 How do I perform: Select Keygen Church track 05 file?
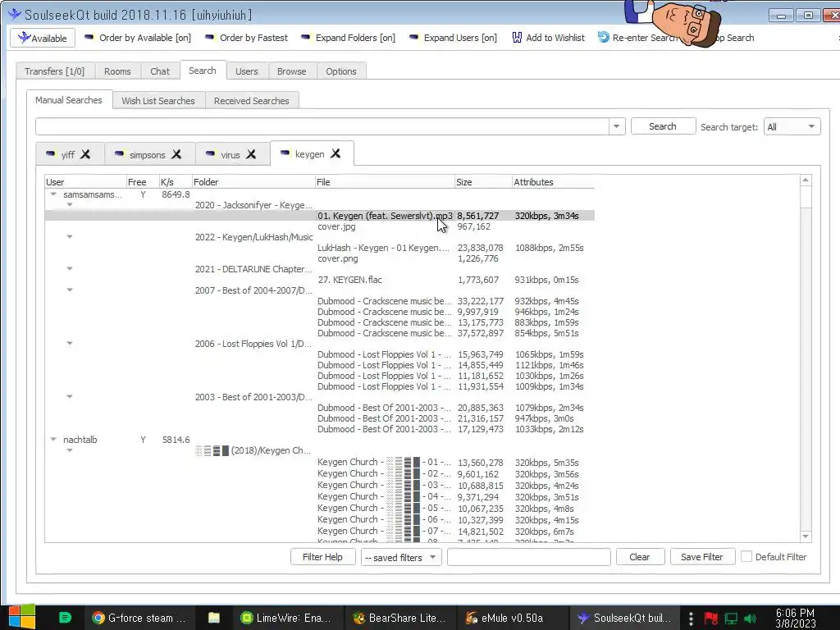tap(320, 509)
